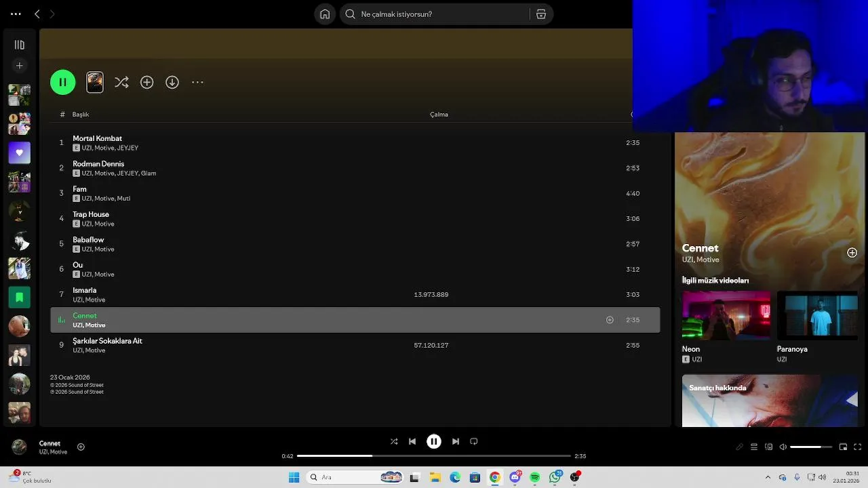
Task: Download the album with the arrow icon
Action: [x=172, y=82]
